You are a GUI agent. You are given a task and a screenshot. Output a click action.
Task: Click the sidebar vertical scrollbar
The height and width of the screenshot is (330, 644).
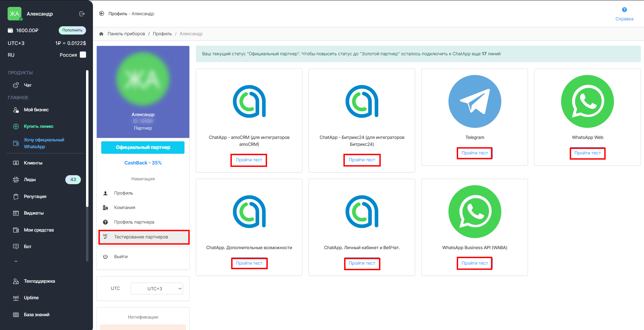coord(87,138)
